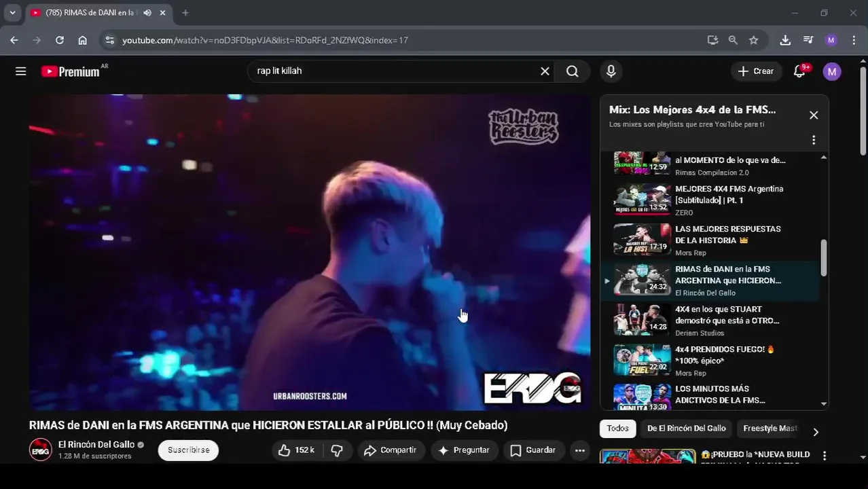Ask about video with Preguntar

point(465,450)
